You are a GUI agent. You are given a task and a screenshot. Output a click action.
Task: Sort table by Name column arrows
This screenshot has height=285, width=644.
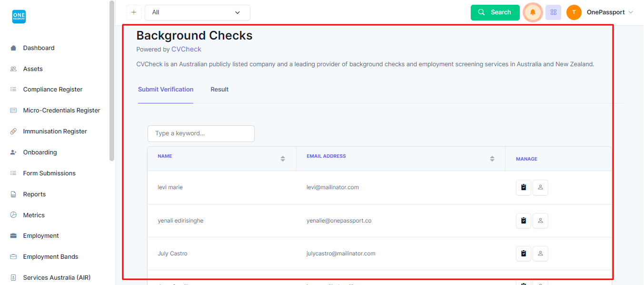click(x=283, y=159)
